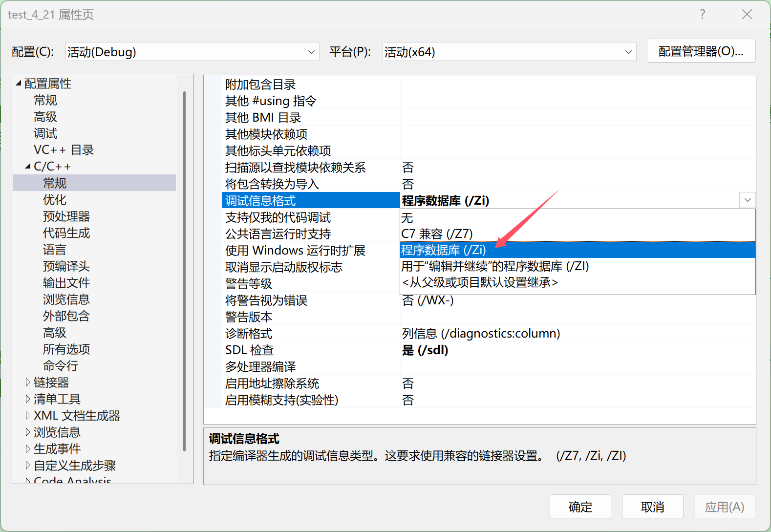Select the 将警告视为错误 property
The image size is (771, 532).
point(311,300)
